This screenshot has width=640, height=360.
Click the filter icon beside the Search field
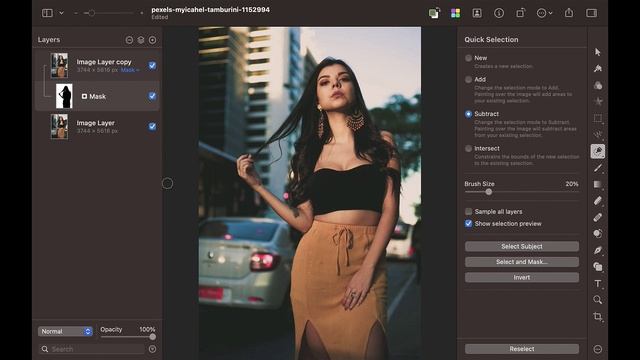[152, 349]
